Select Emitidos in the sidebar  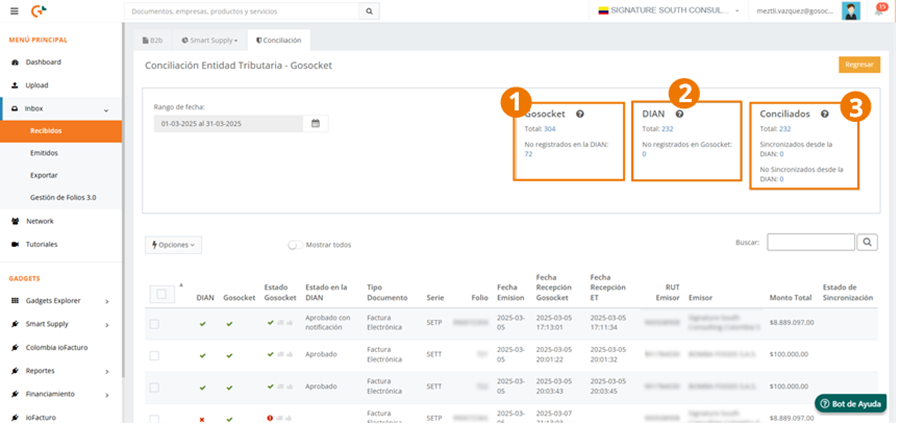[44, 153]
